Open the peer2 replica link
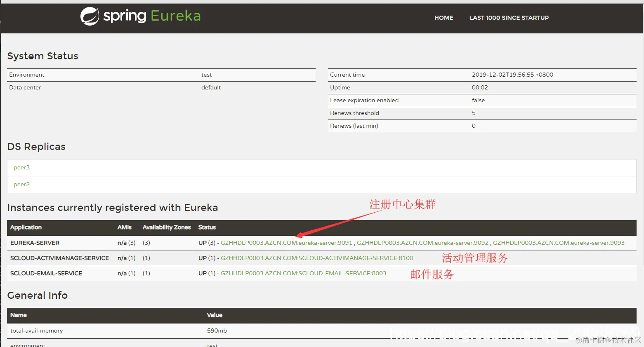This screenshot has height=347, width=644. 21,184
